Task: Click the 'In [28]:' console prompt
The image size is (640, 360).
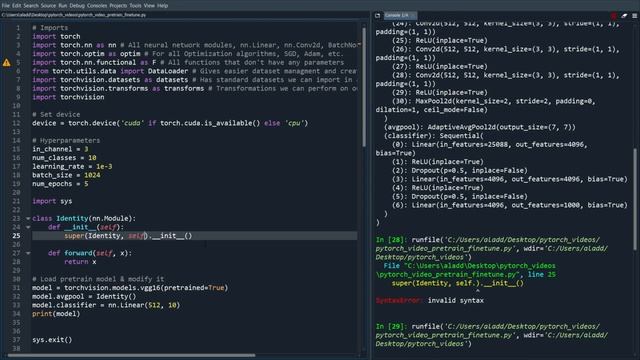Action: [392, 240]
